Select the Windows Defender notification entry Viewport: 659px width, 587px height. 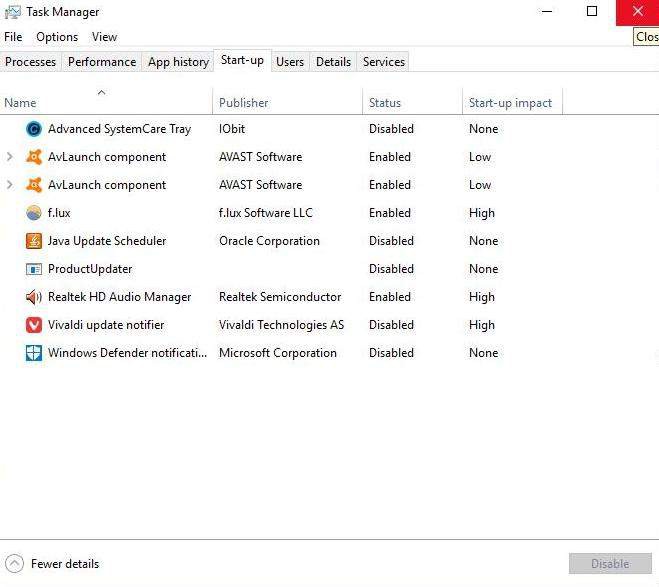click(127, 353)
